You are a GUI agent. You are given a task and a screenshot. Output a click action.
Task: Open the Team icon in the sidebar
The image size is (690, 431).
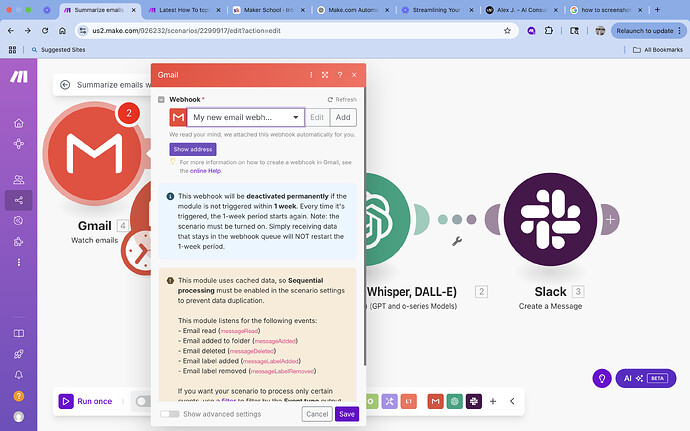(18, 180)
